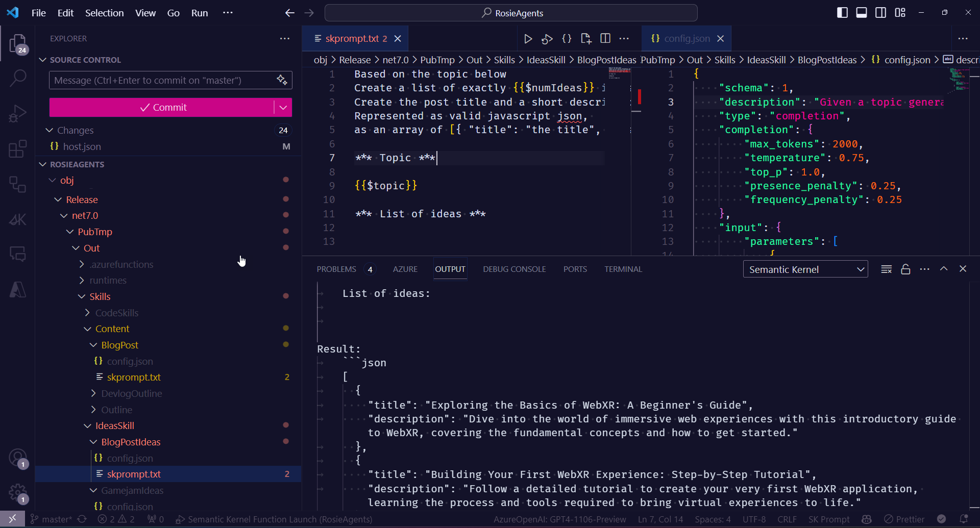Customize layout icon in title bar
Image resolution: width=980 pixels, height=528 pixels.
coord(900,13)
